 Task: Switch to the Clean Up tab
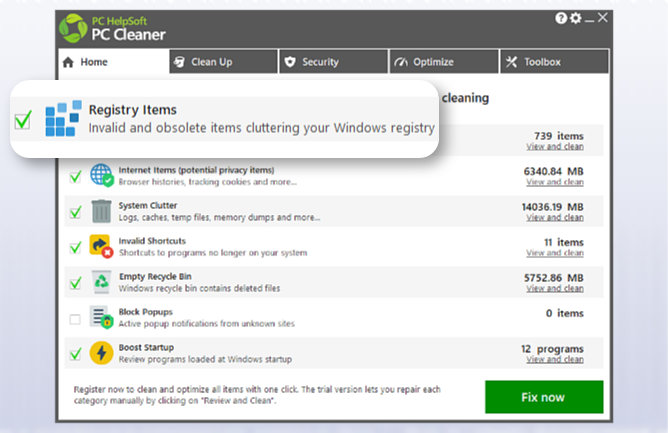pos(222,62)
